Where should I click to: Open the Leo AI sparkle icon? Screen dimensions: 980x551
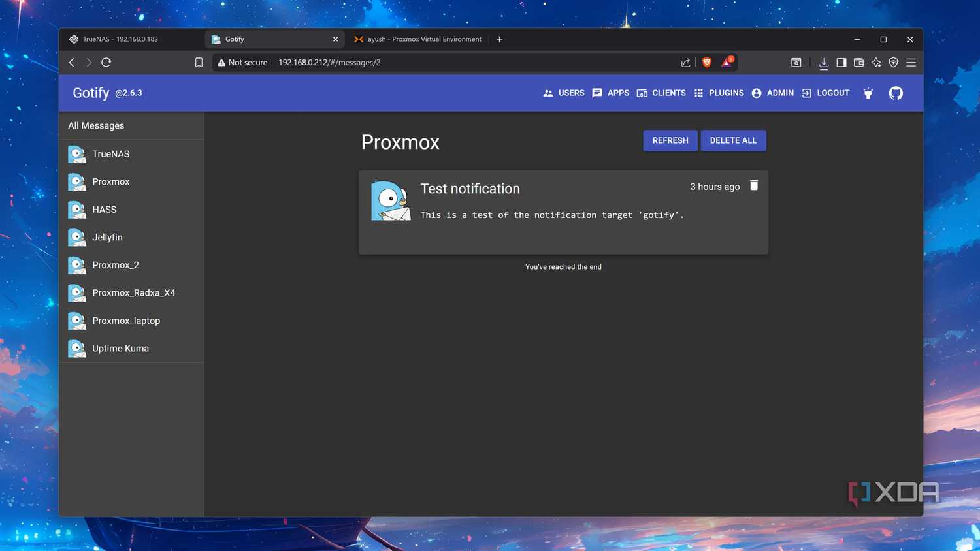(876, 63)
